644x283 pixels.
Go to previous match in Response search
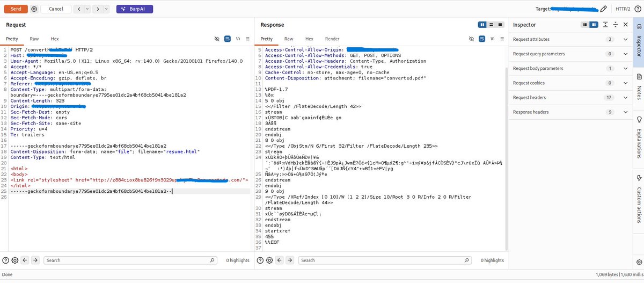pos(279,260)
